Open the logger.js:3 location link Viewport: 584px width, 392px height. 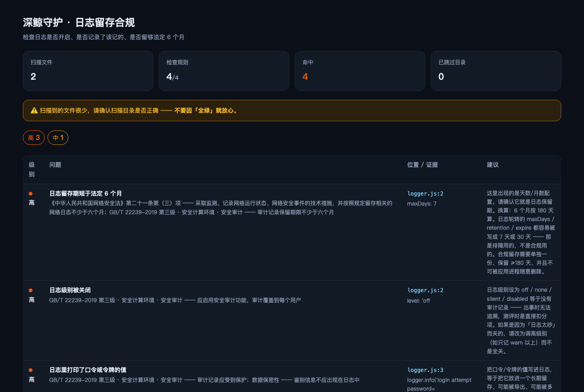425,370
